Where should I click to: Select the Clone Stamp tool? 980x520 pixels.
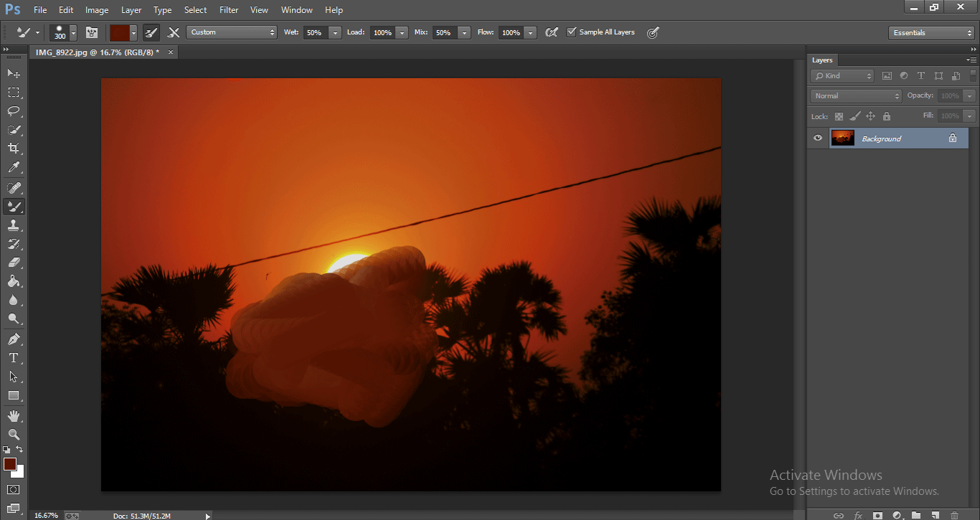coord(14,224)
